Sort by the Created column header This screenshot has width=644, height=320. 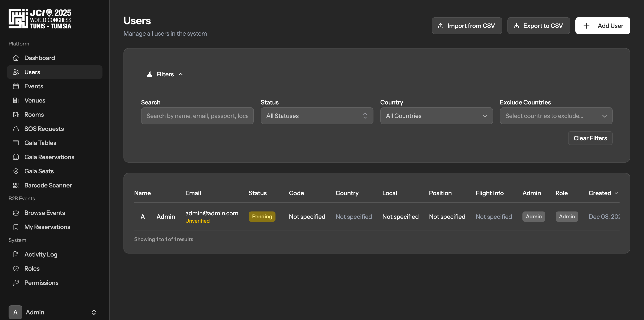tap(603, 193)
